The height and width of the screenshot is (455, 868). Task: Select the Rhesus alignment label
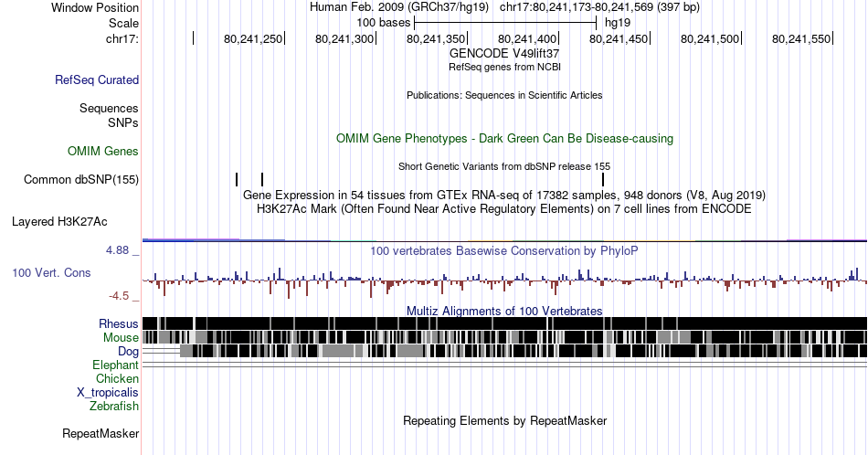[119, 323]
